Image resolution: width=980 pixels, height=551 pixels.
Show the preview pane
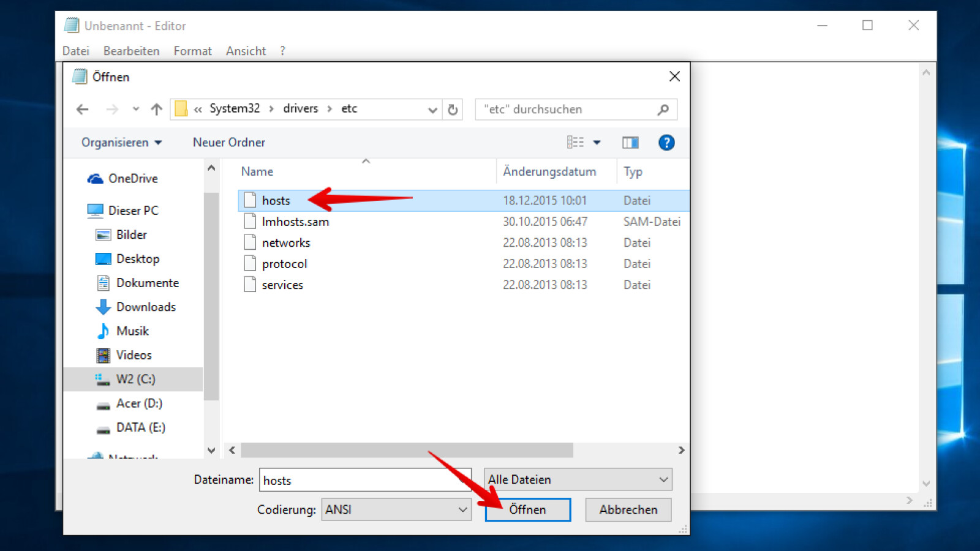click(630, 142)
